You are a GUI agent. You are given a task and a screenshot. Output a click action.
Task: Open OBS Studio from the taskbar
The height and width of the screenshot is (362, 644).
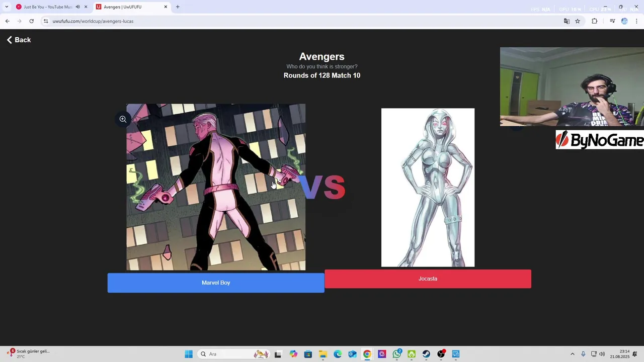click(x=441, y=354)
